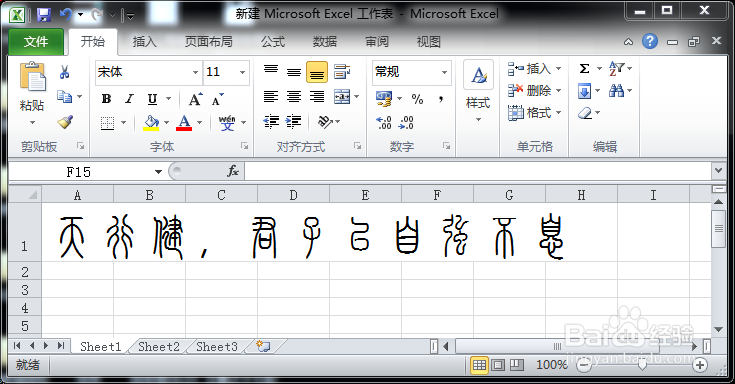Screen dimensions: 735x384
Task: Open the 字体 dialog launcher
Action: pos(245,146)
